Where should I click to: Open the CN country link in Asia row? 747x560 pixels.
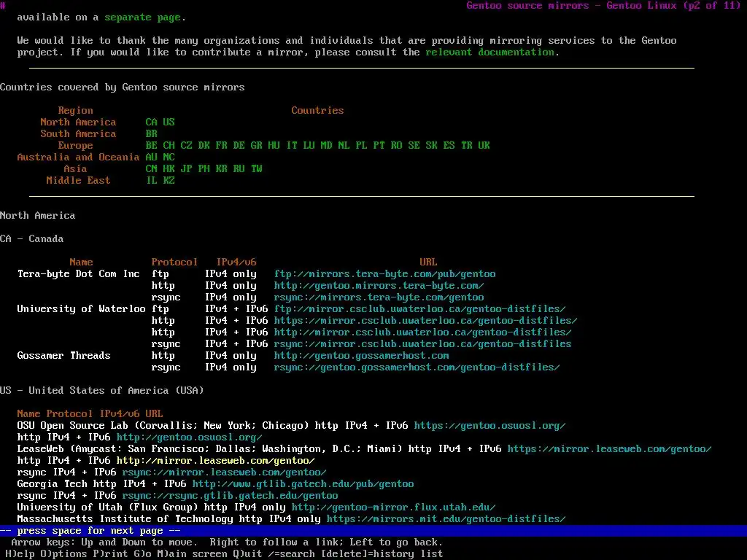pos(152,169)
